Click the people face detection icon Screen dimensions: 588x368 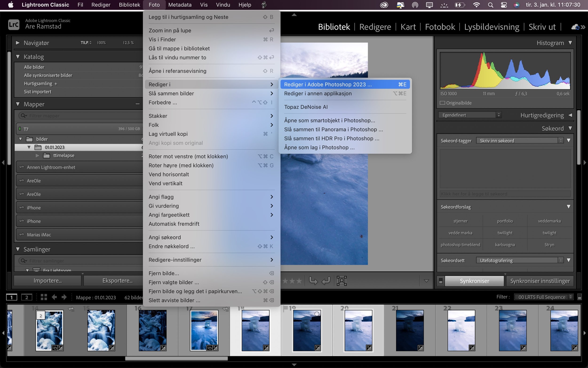click(x=342, y=281)
